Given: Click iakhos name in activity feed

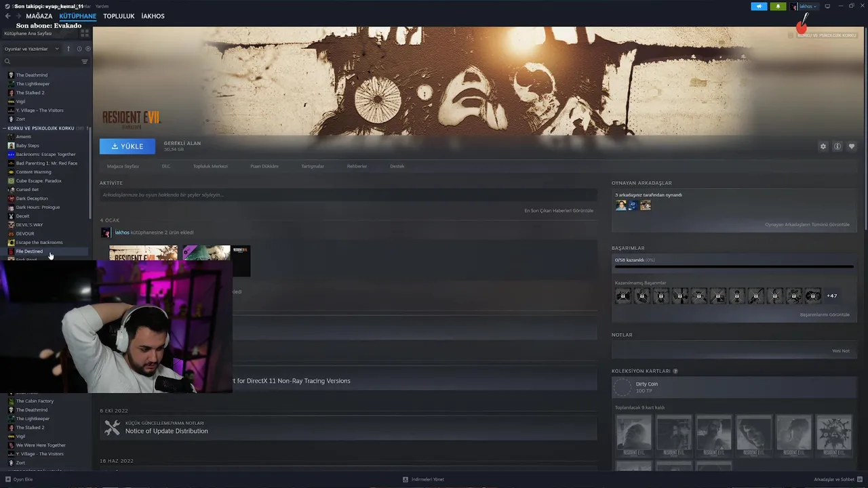Looking at the screenshot, I should pyautogui.click(x=122, y=232).
